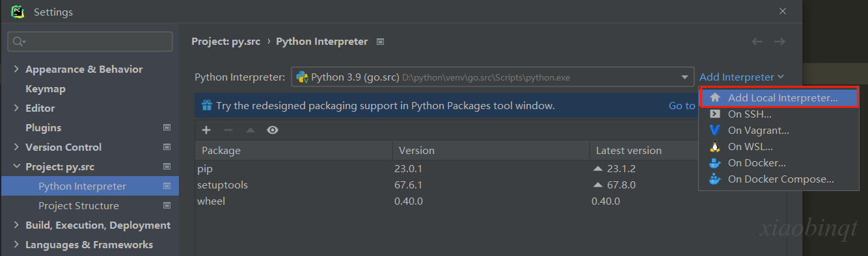Choose Add Local Interpreter from the menu
868x256 pixels.
coord(780,98)
